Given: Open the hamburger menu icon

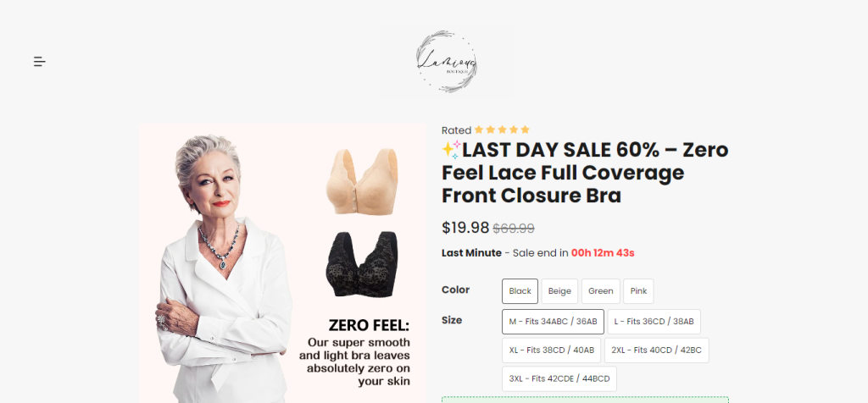Looking at the screenshot, I should [39, 61].
